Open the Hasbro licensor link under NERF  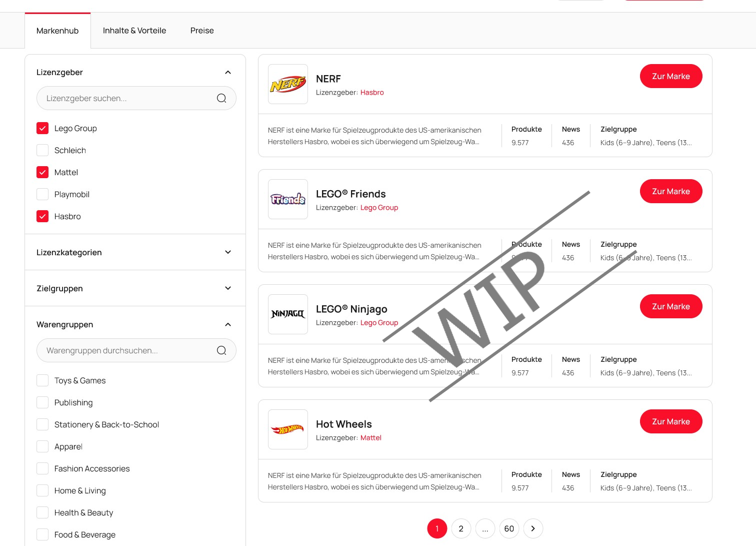coord(372,93)
